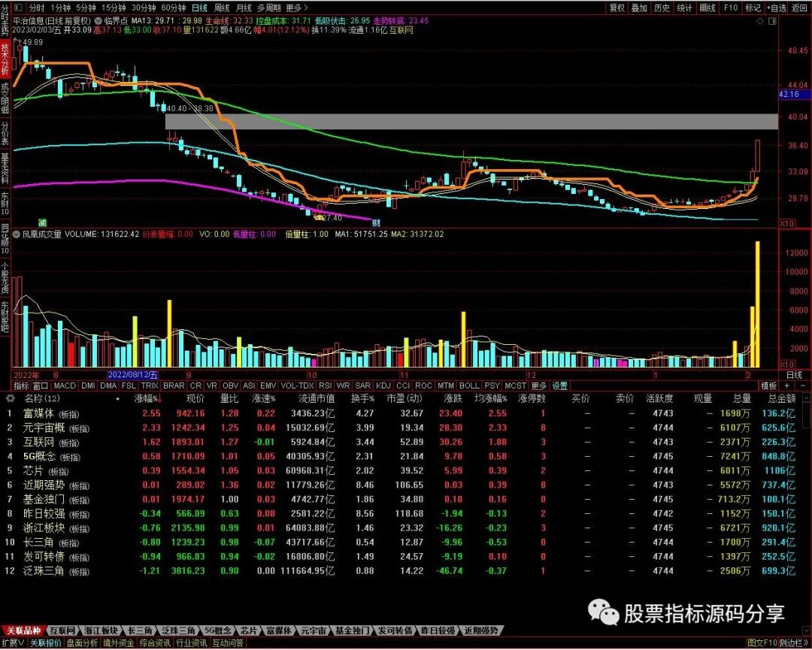
Task: Click the 历史 history button
Action: [x=662, y=8]
